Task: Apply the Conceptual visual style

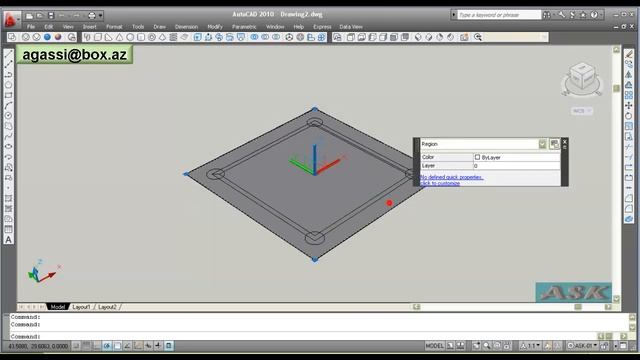Action: (58, 37)
